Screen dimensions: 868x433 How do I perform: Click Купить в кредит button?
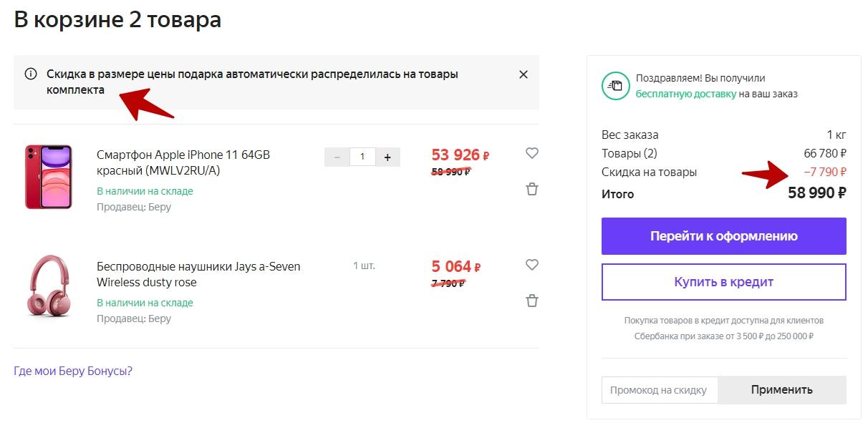(x=724, y=282)
